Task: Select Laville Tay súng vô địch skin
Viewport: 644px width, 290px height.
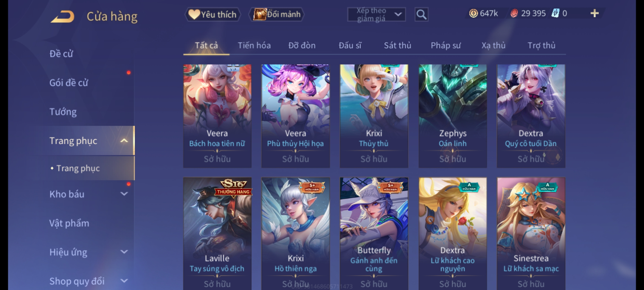Action: pyautogui.click(x=217, y=234)
